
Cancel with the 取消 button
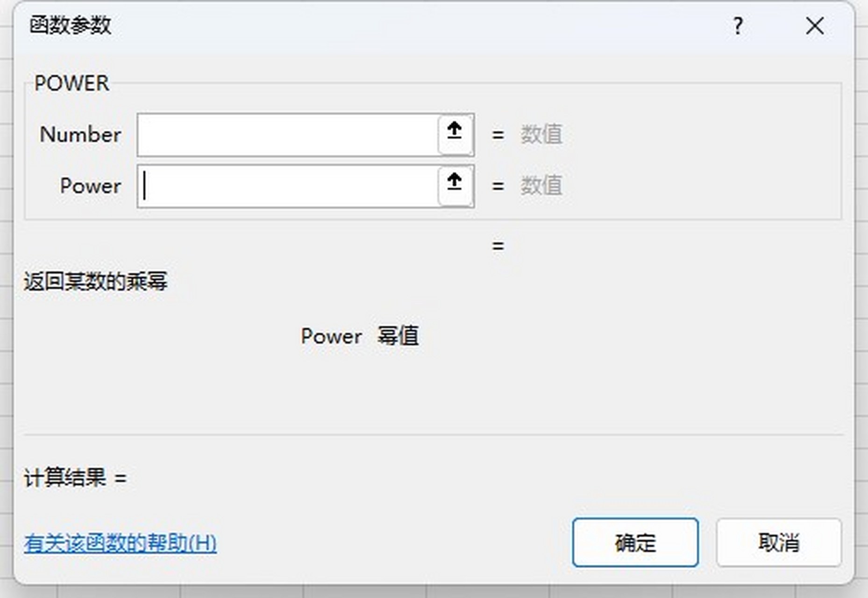tap(779, 542)
